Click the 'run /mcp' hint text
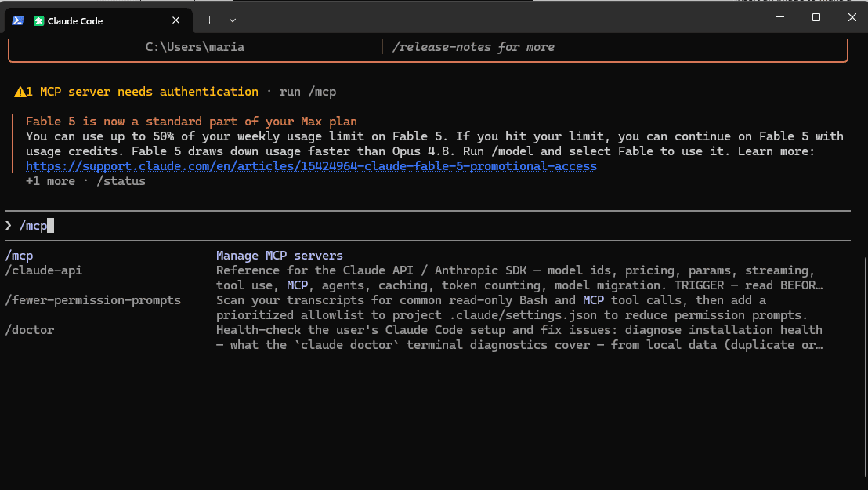 click(308, 92)
